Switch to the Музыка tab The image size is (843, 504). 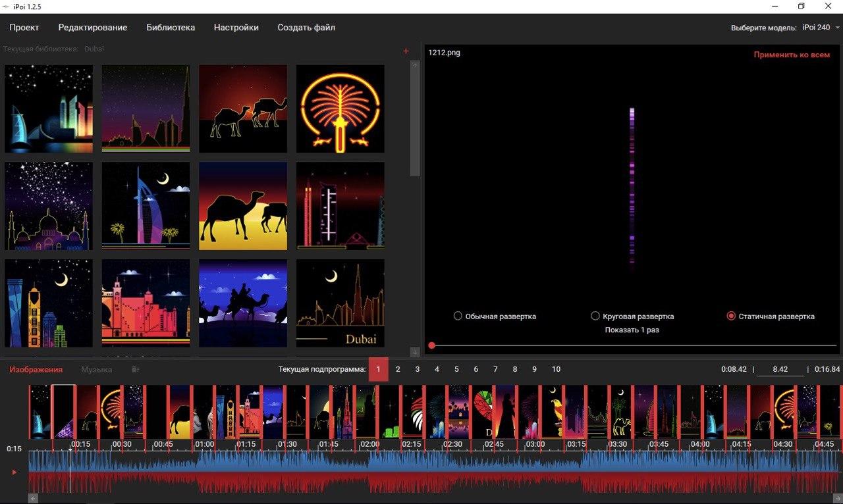coord(97,369)
